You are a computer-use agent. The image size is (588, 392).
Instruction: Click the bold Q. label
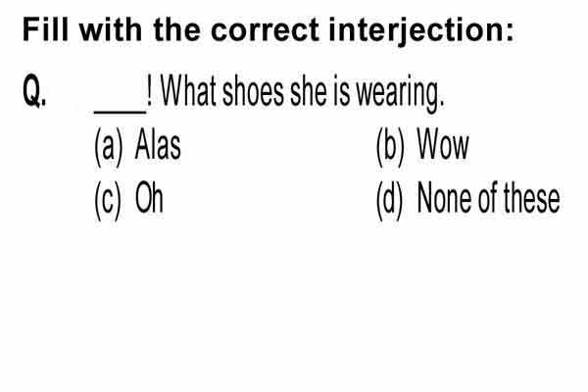click(34, 91)
